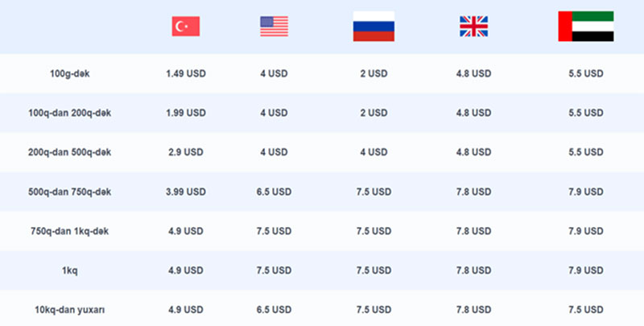Select UAE price for 10kq-dan yuxarı

pos(585,310)
